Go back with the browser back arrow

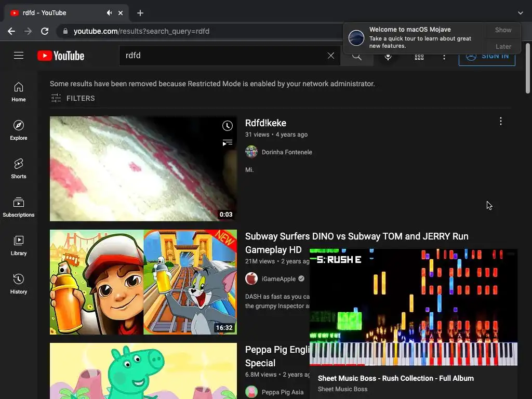click(x=11, y=31)
